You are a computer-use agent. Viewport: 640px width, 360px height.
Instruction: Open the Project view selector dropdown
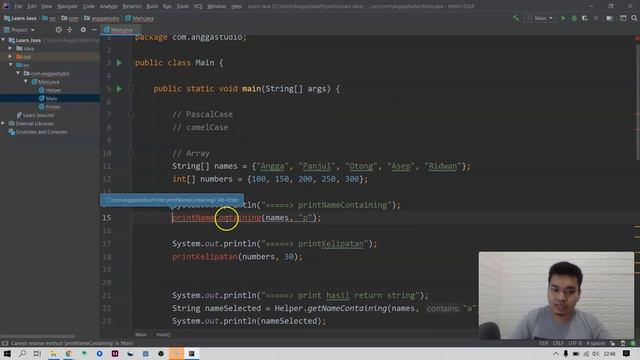(20, 30)
